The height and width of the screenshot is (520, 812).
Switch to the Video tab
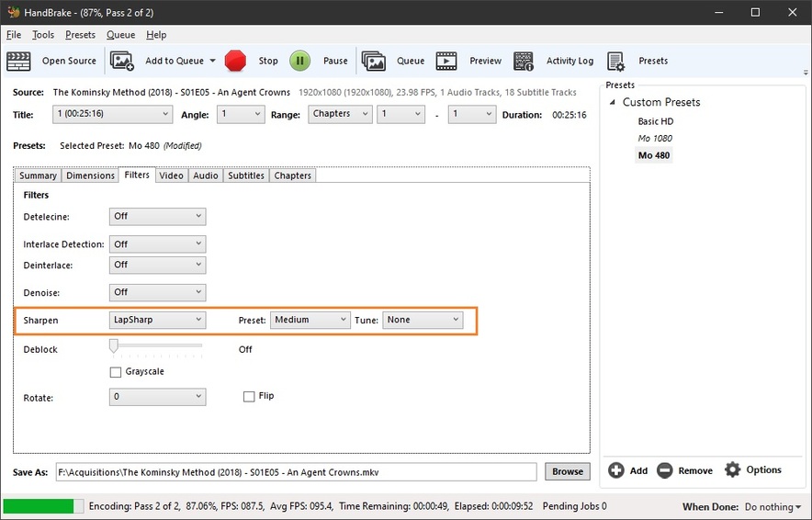(172, 175)
